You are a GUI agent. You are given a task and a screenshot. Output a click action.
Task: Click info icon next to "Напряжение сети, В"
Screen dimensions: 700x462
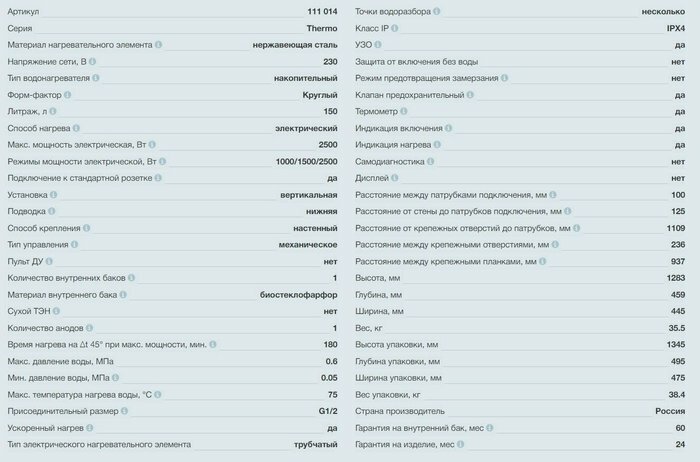tap(91, 62)
